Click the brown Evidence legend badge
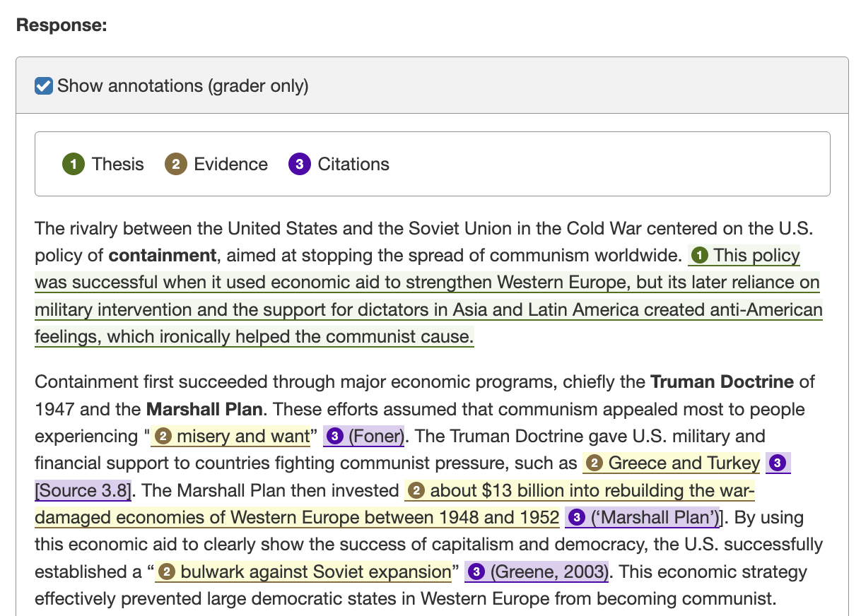This screenshot has height=616, width=861. click(x=175, y=165)
